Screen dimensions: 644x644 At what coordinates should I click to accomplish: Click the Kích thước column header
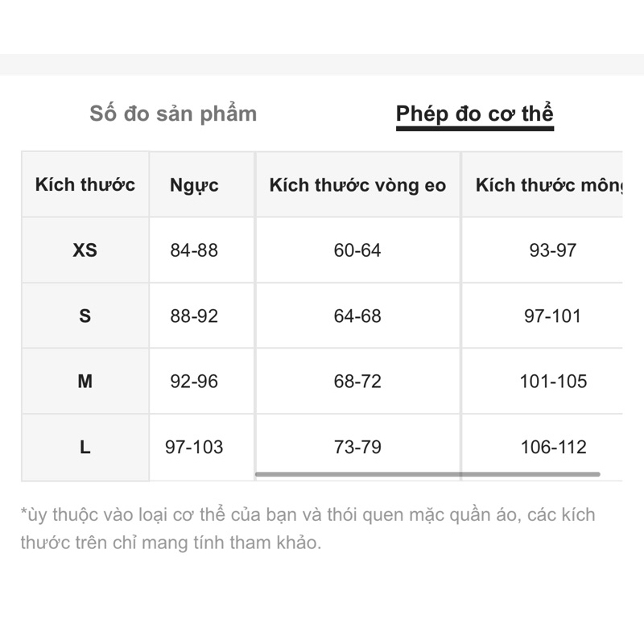pos(85,184)
